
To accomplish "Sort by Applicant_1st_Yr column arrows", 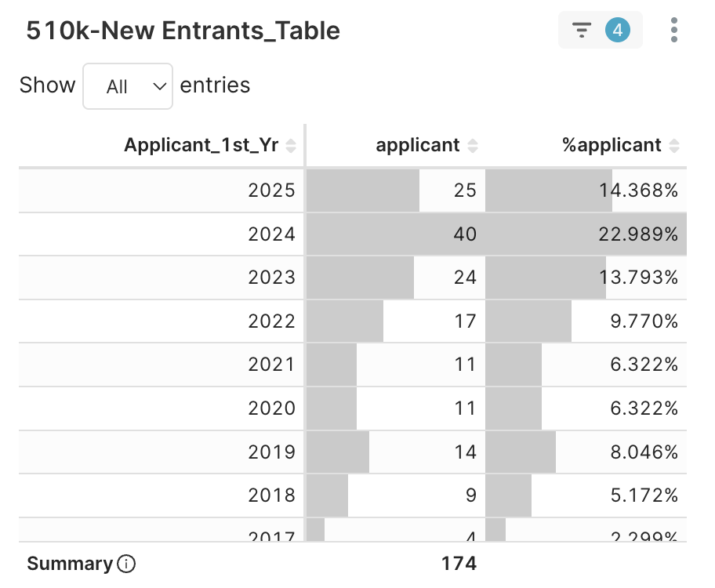I will click(291, 146).
